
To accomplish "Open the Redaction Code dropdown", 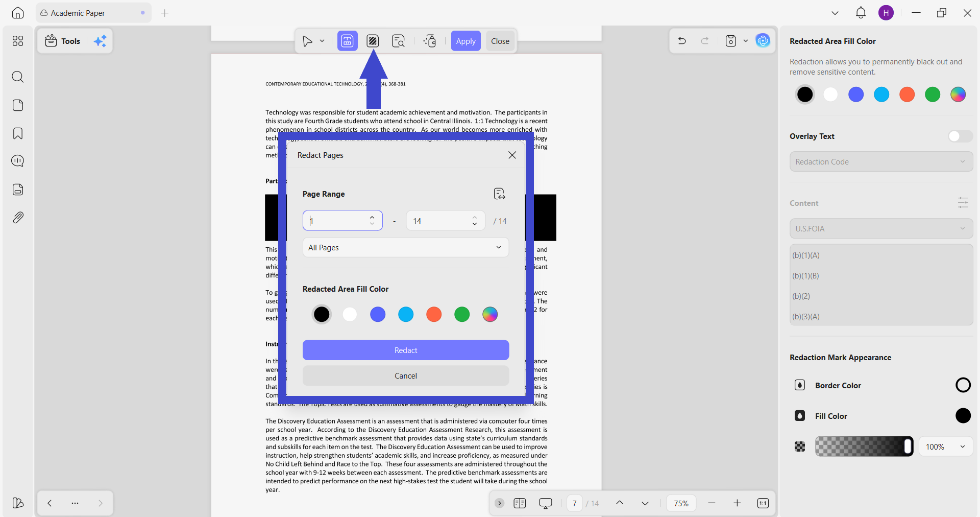I will coord(881,161).
